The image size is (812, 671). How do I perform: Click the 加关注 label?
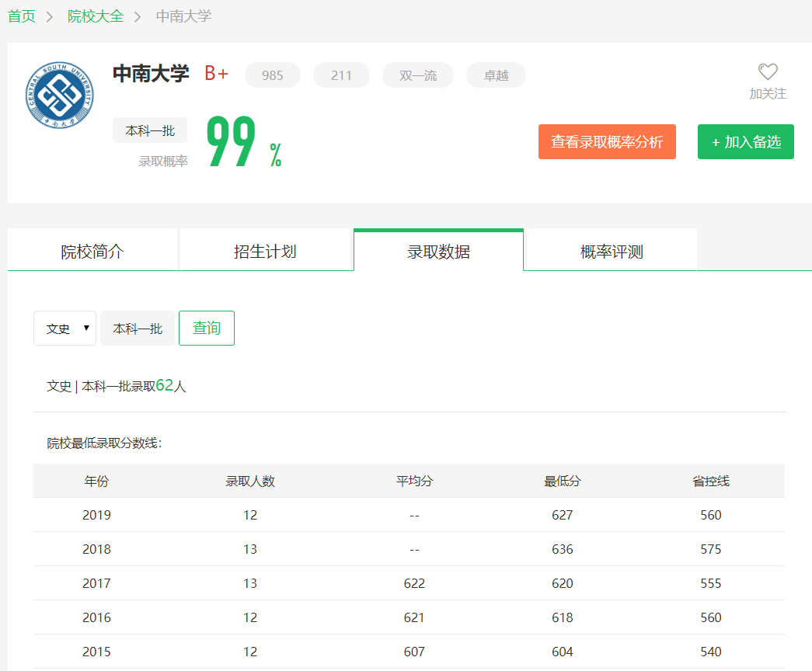tap(768, 94)
